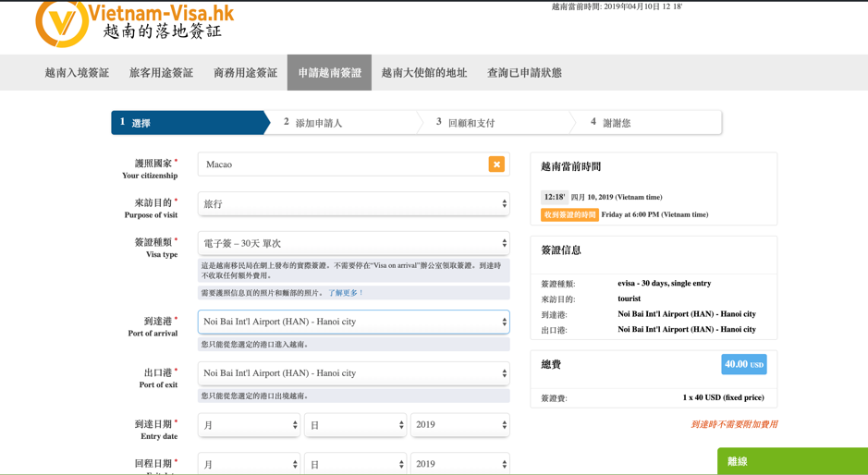Viewport: 868px width, 475px height.
Task: Choose the entry date day
Action: (x=355, y=425)
